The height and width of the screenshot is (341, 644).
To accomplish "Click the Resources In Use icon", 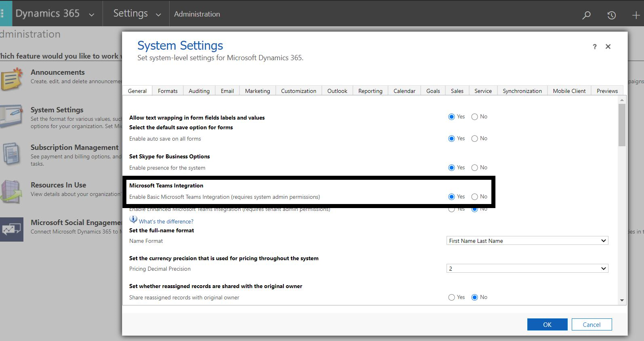I will [11, 192].
